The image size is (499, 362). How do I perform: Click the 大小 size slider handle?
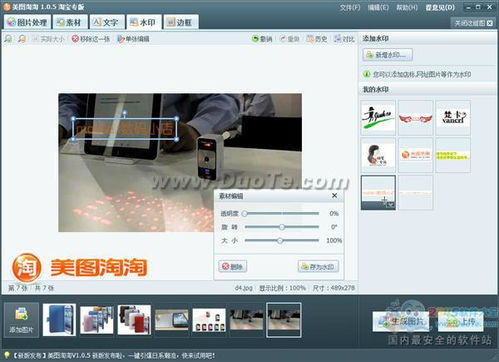coord(280,240)
